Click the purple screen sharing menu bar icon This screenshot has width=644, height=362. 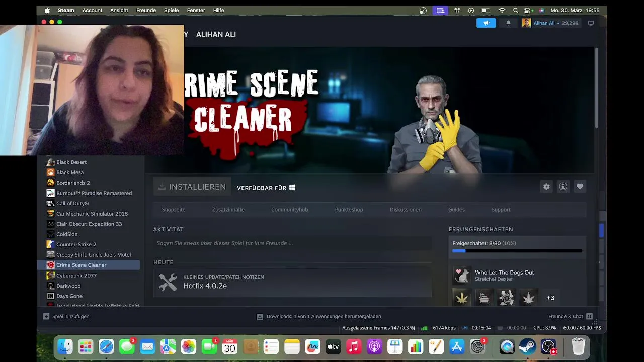click(440, 10)
